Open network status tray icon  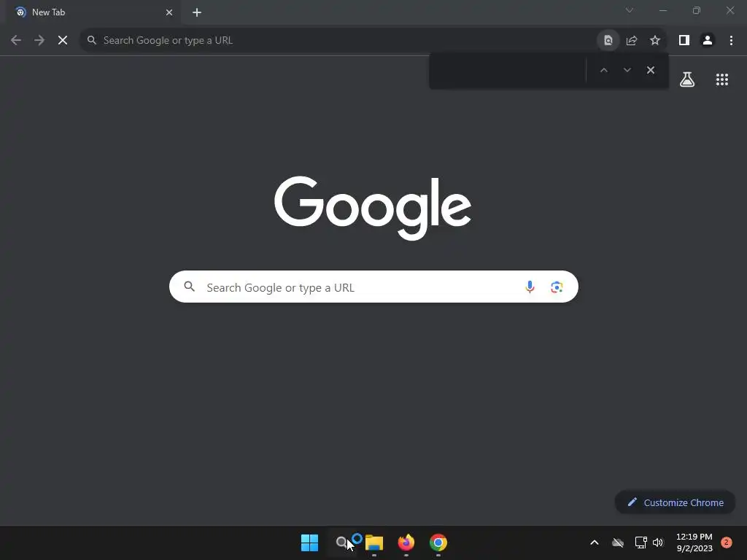click(640, 542)
